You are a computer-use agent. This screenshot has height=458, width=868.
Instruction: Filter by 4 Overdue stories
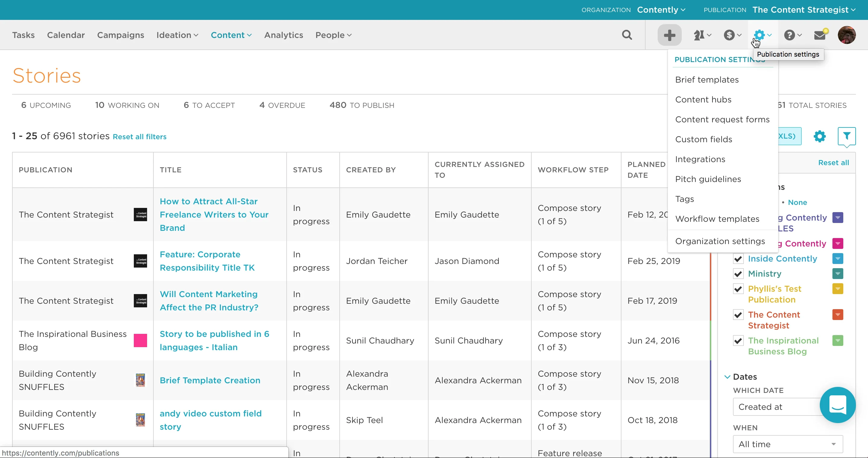coord(282,105)
